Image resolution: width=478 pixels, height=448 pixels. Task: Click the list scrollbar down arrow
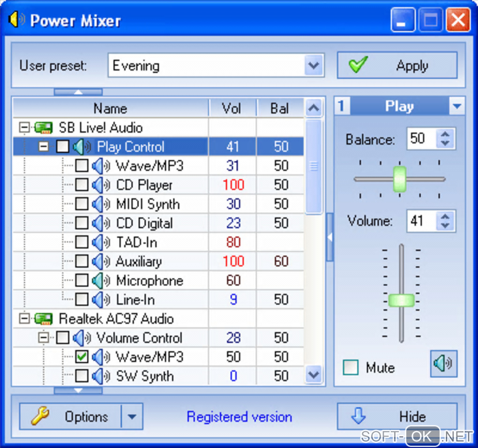[314, 374]
